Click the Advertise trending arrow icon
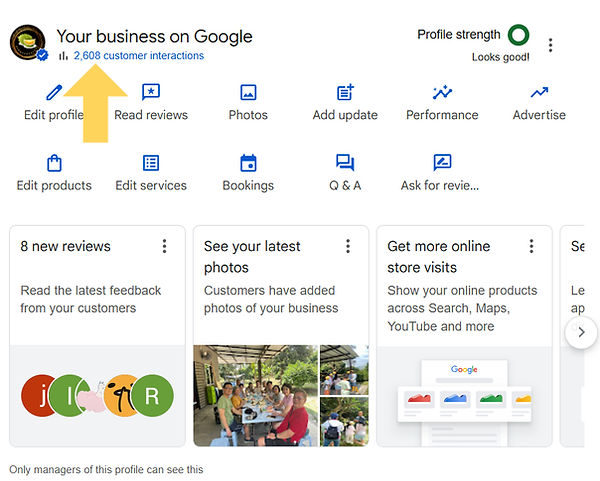Viewport: 600px width, 481px height. tap(539, 92)
